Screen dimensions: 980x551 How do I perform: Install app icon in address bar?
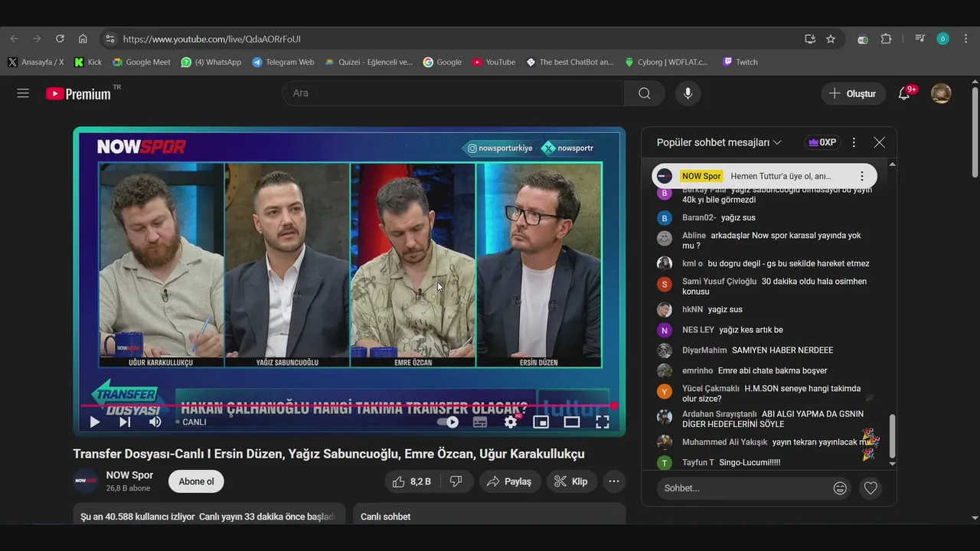coord(810,39)
